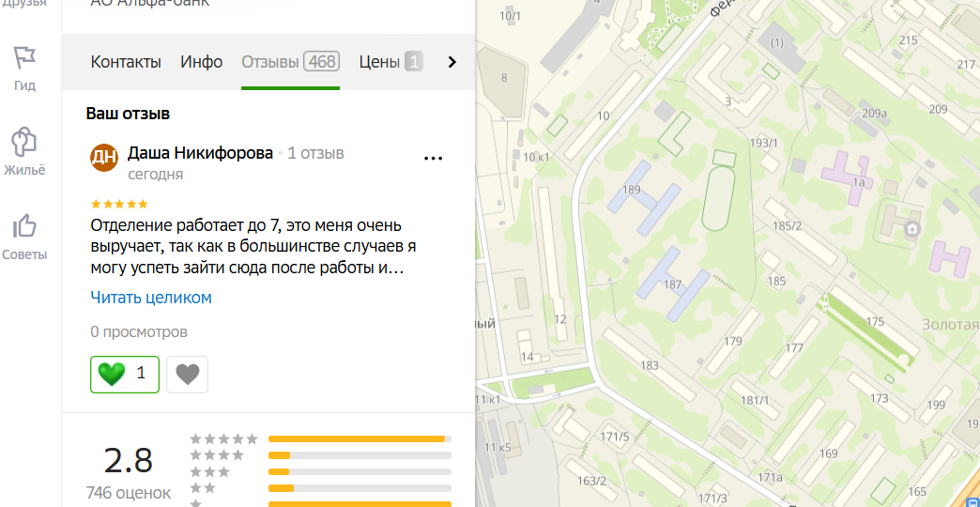The width and height of the screenshot is (980, 507).
Task: Switch to the Контакты tab
Action: 126,62
